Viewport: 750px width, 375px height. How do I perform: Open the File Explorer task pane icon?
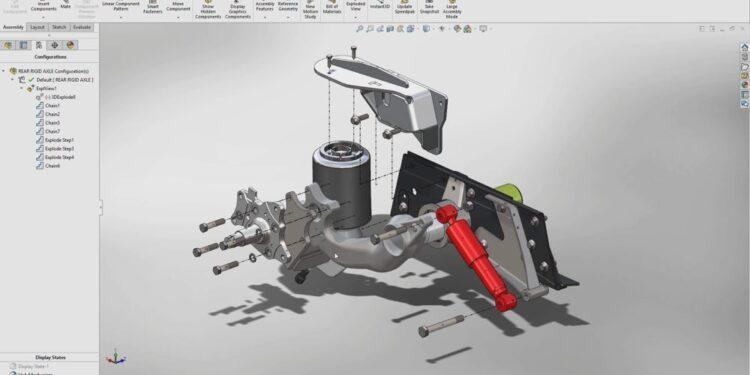[x=745, y=66]
